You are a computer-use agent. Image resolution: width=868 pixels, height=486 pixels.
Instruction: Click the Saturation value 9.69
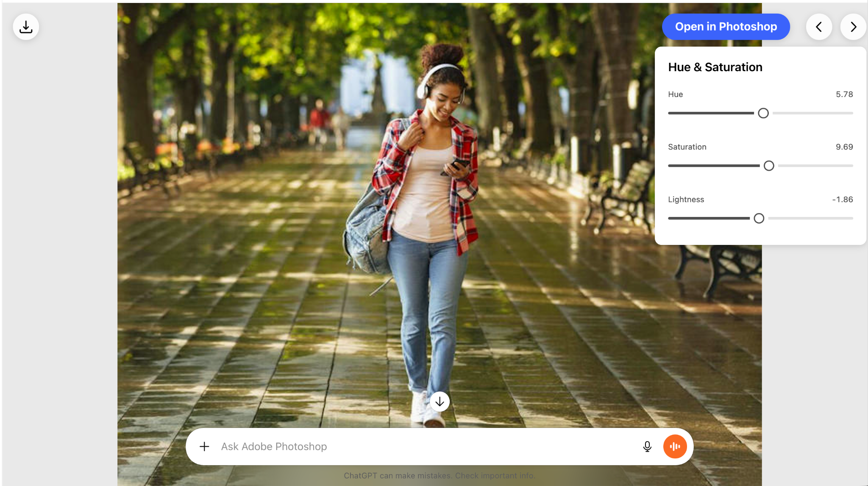click(844, 147)
